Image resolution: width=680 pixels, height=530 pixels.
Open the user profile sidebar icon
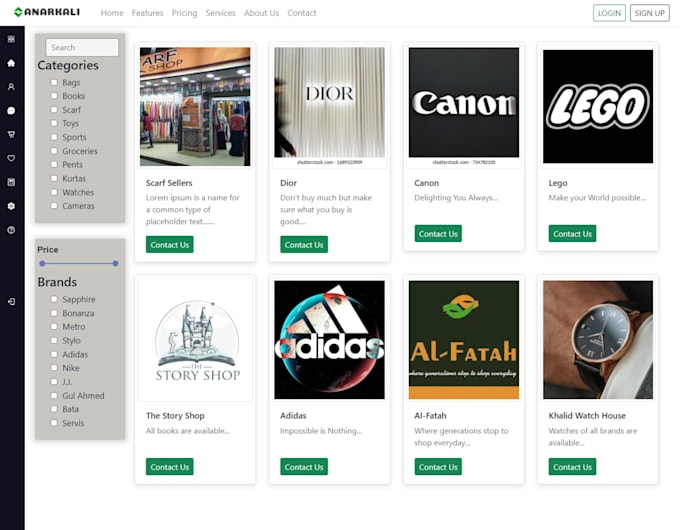[11, 87]
